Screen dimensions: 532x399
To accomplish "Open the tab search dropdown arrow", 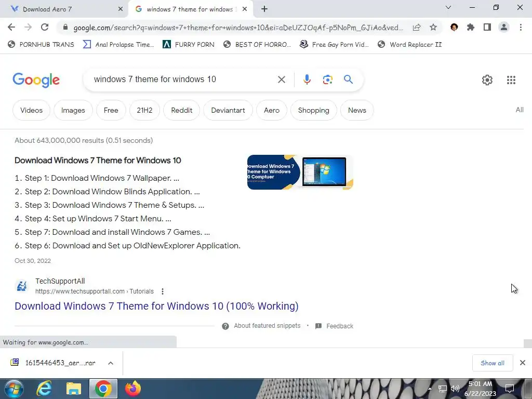I will coord(448,7).
